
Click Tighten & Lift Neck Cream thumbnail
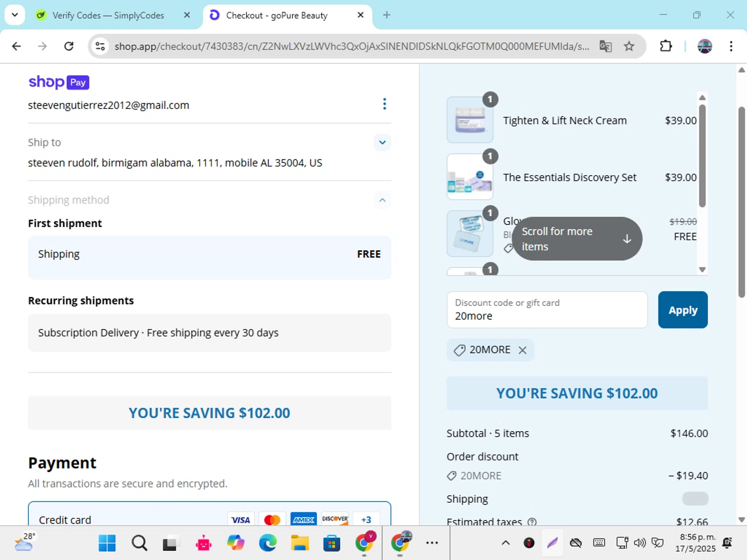coord(470,120)
